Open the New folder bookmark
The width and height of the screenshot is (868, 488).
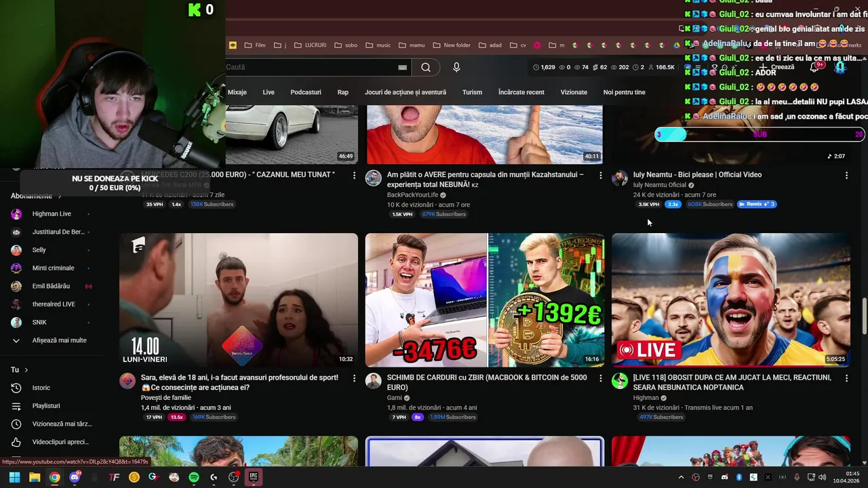click(451, 45)
